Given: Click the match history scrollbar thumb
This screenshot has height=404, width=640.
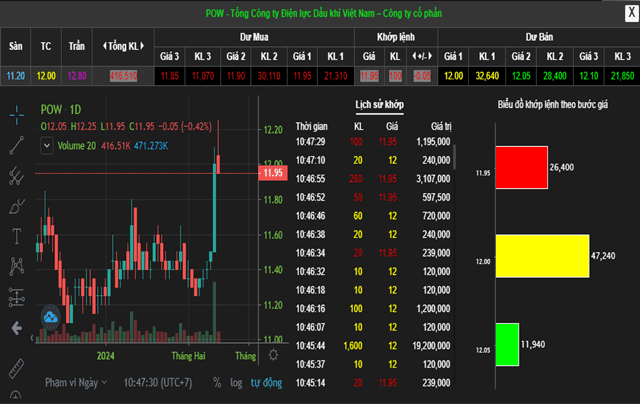Looking at the screenshot, I should tap(454, 157).
